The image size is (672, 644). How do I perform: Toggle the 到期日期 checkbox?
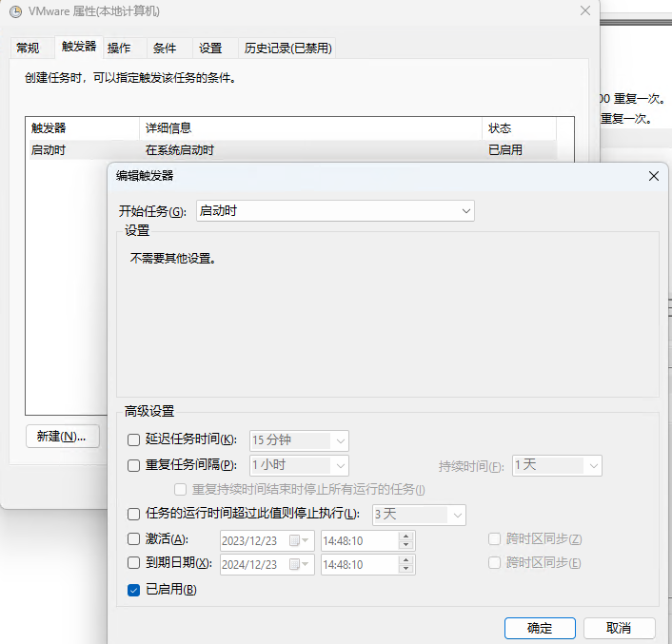coord(134,564)
